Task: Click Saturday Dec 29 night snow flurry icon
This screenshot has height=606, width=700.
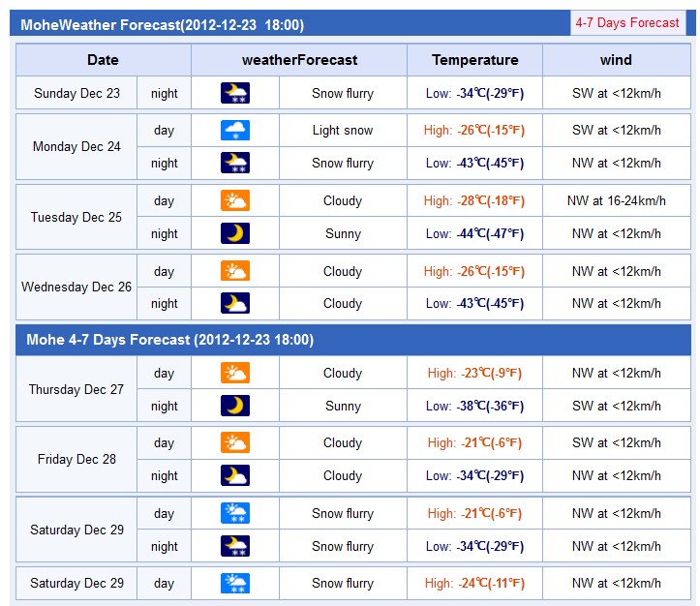Action: pos(235,546)
